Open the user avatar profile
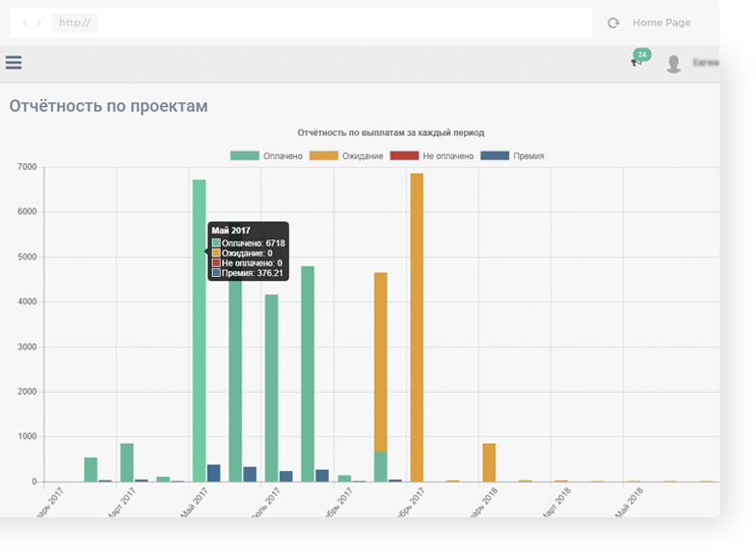 point(673,64)
